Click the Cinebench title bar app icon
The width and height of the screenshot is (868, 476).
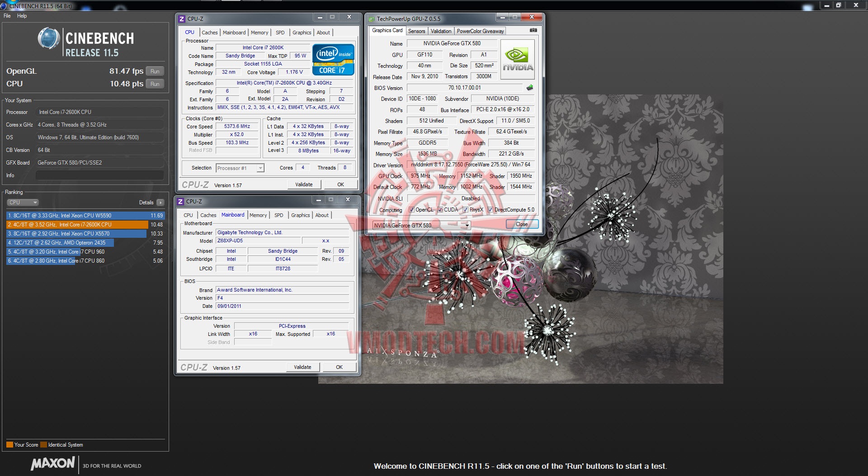[x=4, y=6]
